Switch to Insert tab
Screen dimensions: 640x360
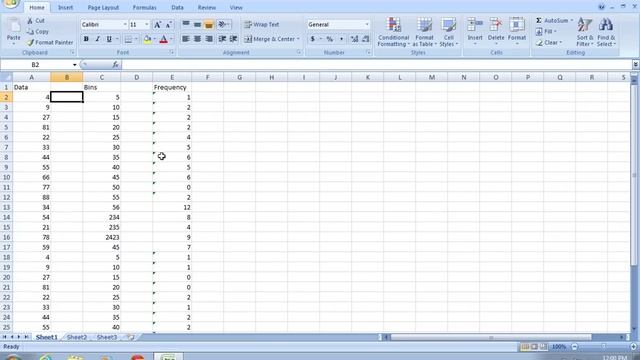[x=65, y=7]
